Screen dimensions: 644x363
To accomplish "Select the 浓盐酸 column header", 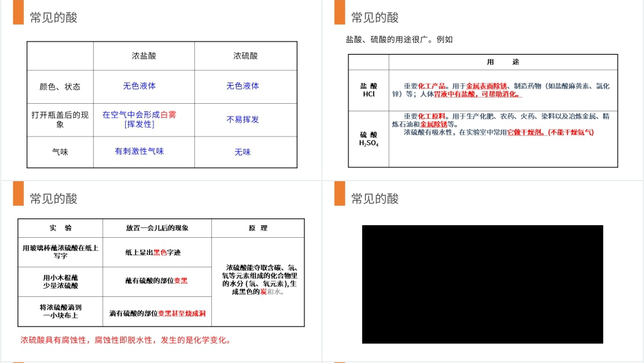I will 144,55.
